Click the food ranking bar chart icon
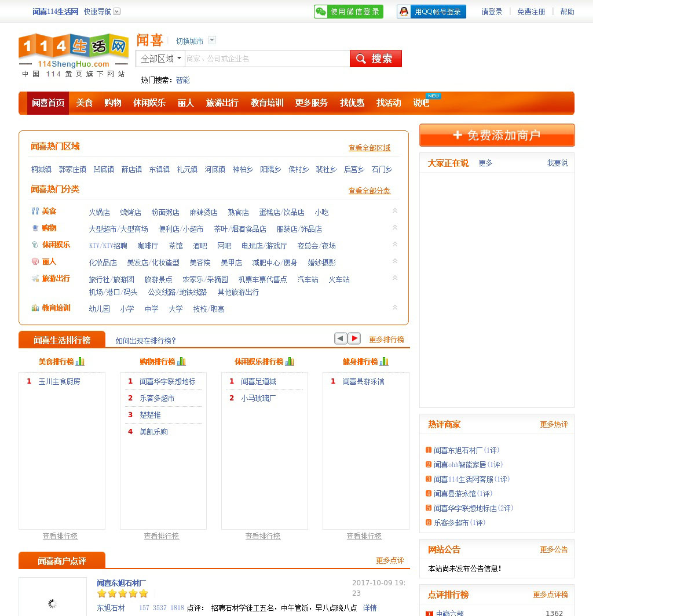 tap(80, 362)
